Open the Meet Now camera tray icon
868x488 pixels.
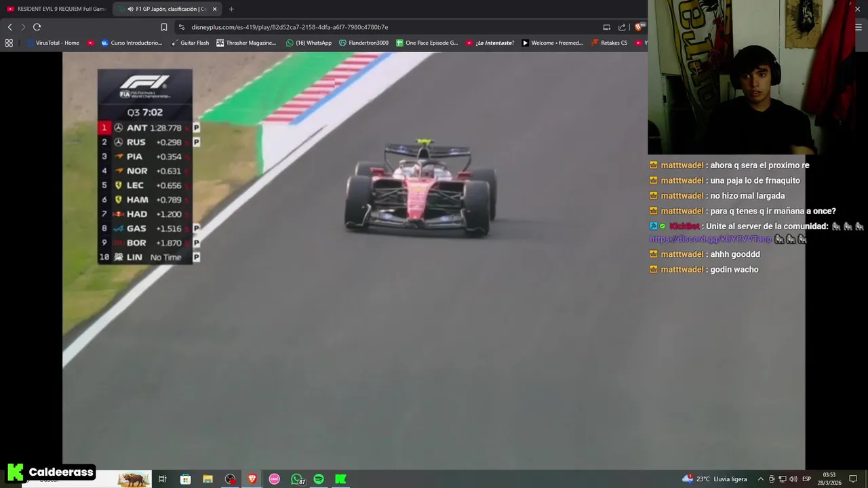pos(772,479)
